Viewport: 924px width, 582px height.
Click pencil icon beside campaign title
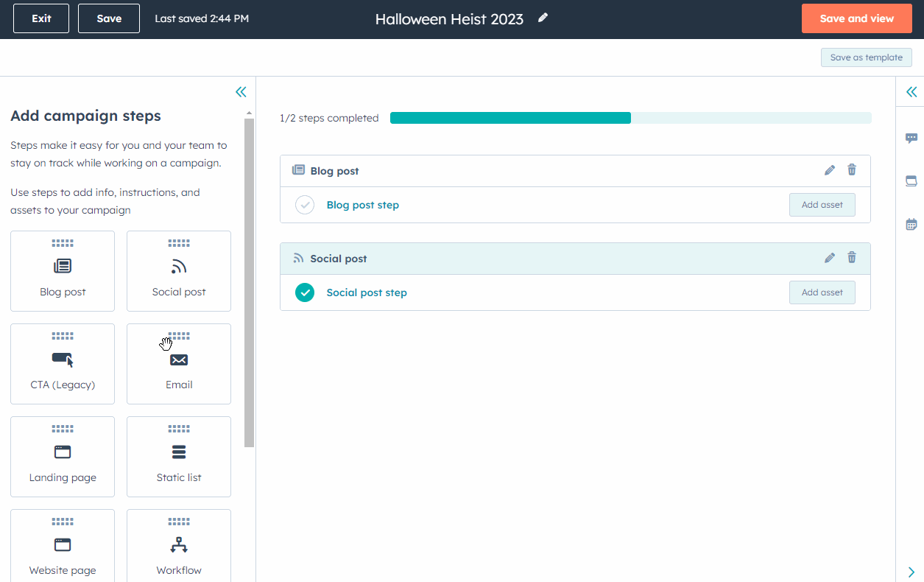point(543,18)
